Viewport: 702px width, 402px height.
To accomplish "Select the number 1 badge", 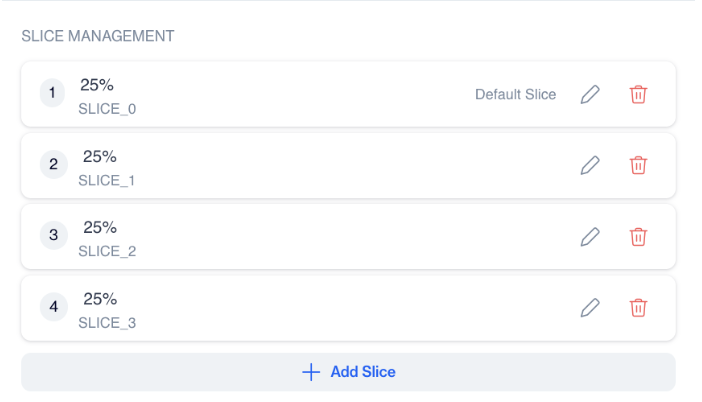I will 53,94.
